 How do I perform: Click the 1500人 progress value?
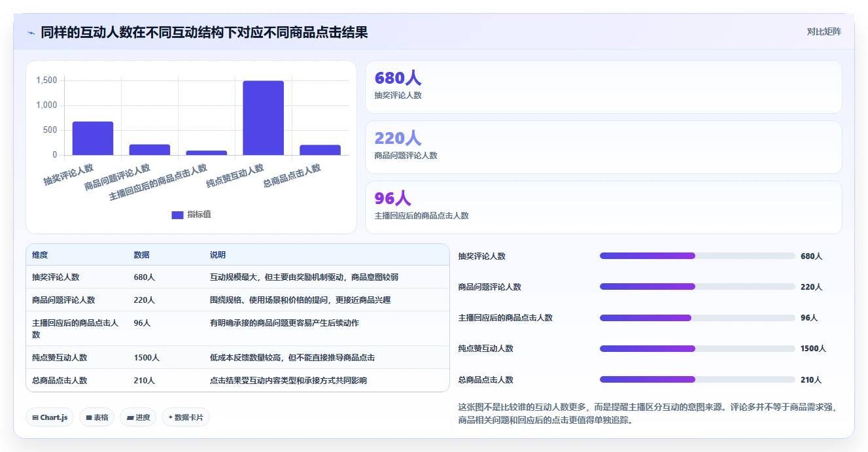(813, 349)
